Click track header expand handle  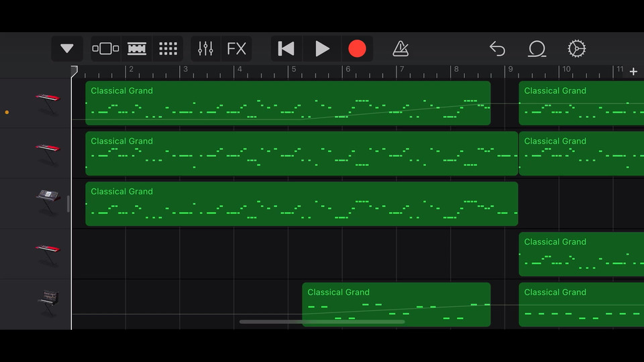pyautogui.click(x=68, y=204)
